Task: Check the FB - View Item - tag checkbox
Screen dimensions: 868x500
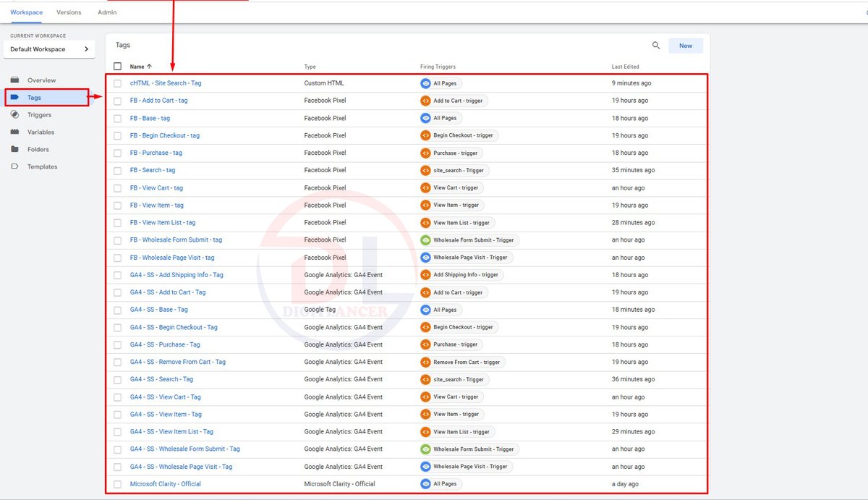Action: [x=118, y=205]
